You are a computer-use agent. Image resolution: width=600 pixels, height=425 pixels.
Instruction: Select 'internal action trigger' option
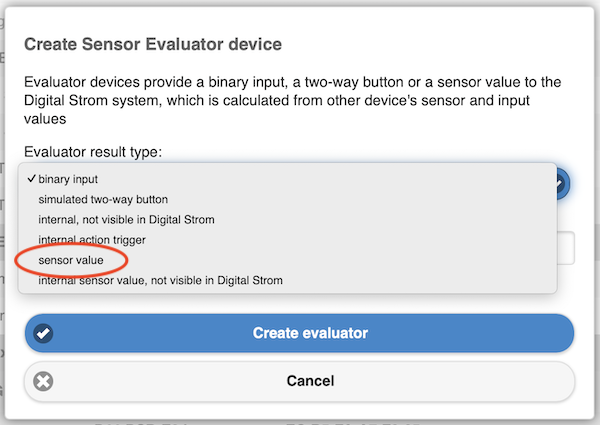coord(92,240)
